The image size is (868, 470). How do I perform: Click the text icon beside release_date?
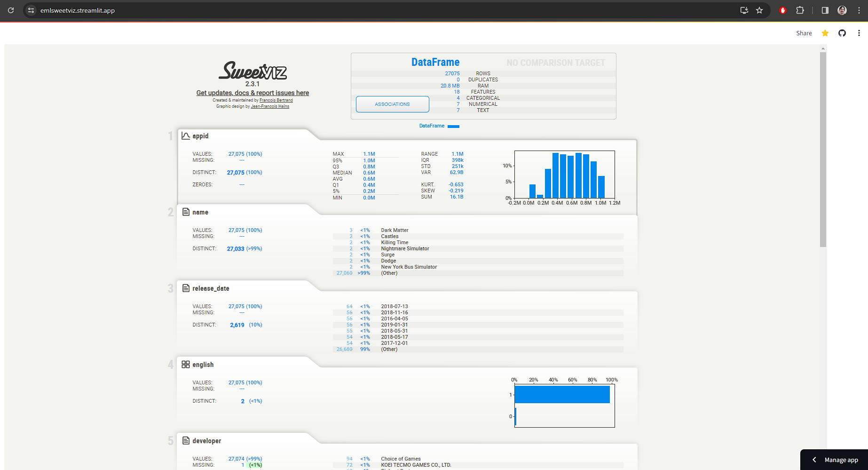tap(186, 288)
